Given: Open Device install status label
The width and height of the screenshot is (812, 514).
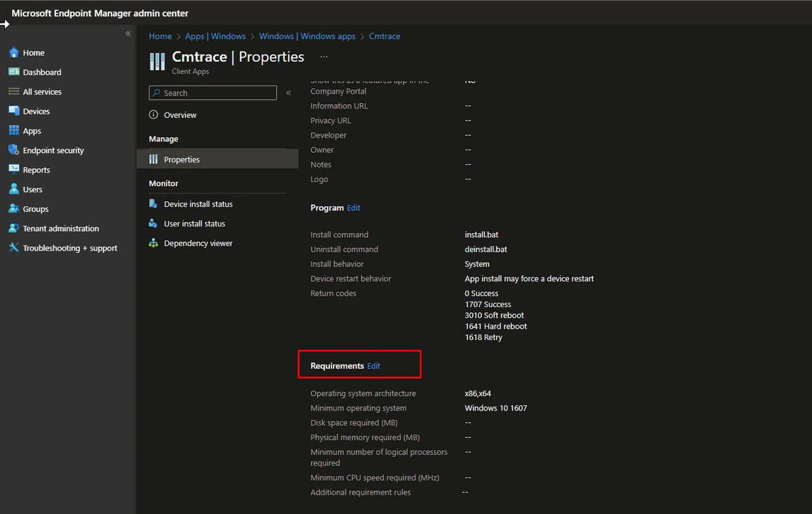Looking at the screenshot, I should 199,204.
